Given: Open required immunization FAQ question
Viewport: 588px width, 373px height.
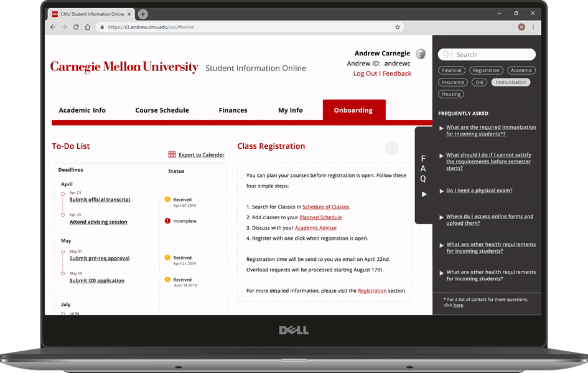Looking at the screenshot, I should (x=491, y=131).
